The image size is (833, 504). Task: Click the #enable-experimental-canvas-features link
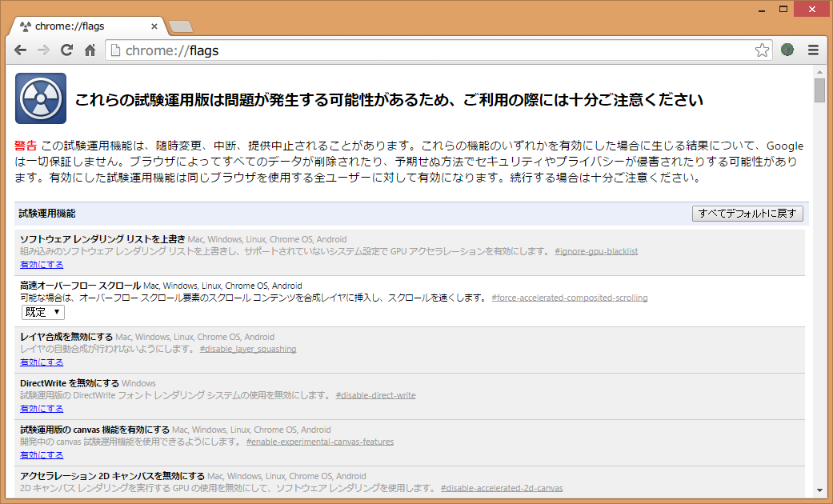point(320,441)
